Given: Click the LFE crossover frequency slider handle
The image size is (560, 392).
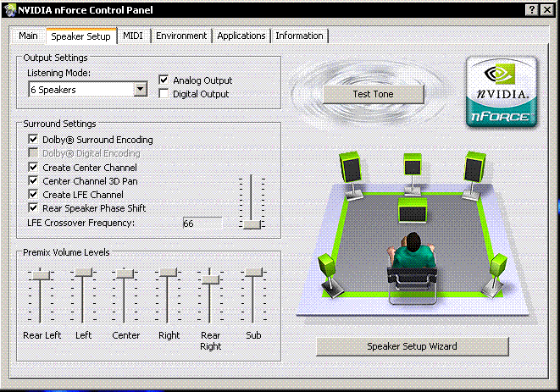Looking at the screenshot, I should pyautogui.click(x=252, y=224).
